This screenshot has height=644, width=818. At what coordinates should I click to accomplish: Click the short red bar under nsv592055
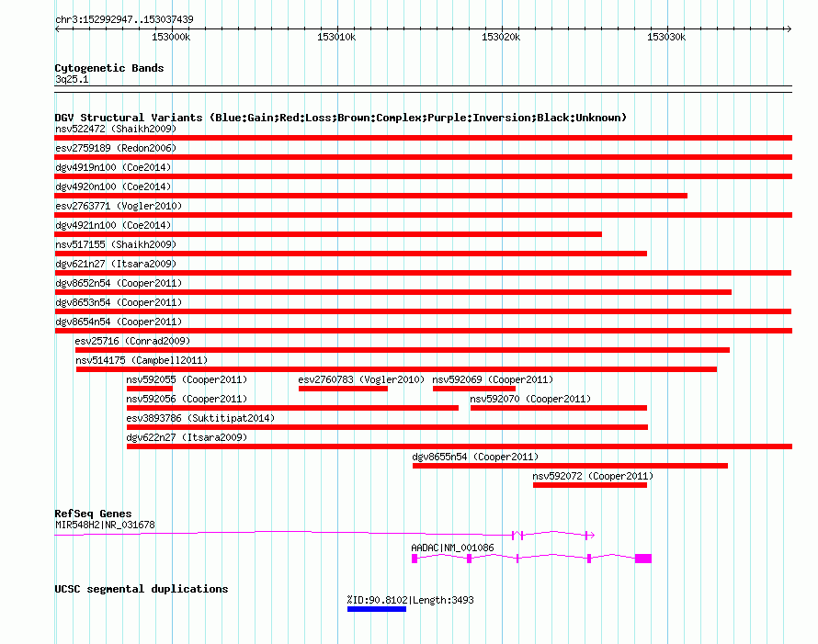click(150, 389)
